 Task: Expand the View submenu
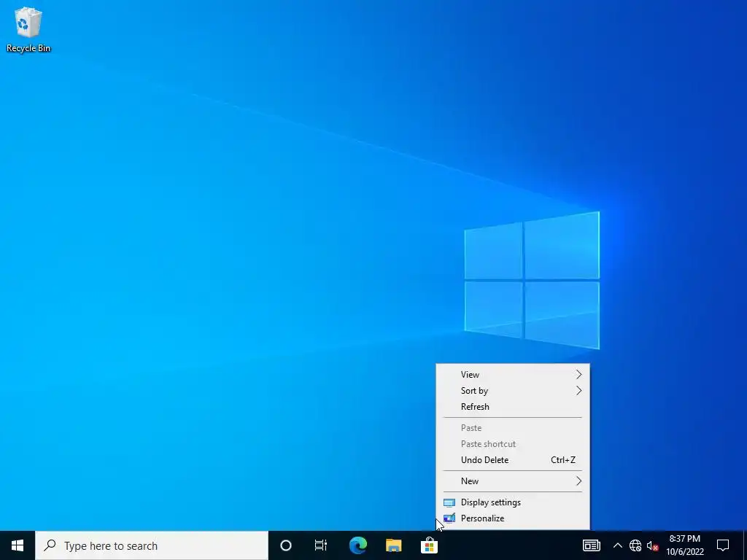[513, 374]
